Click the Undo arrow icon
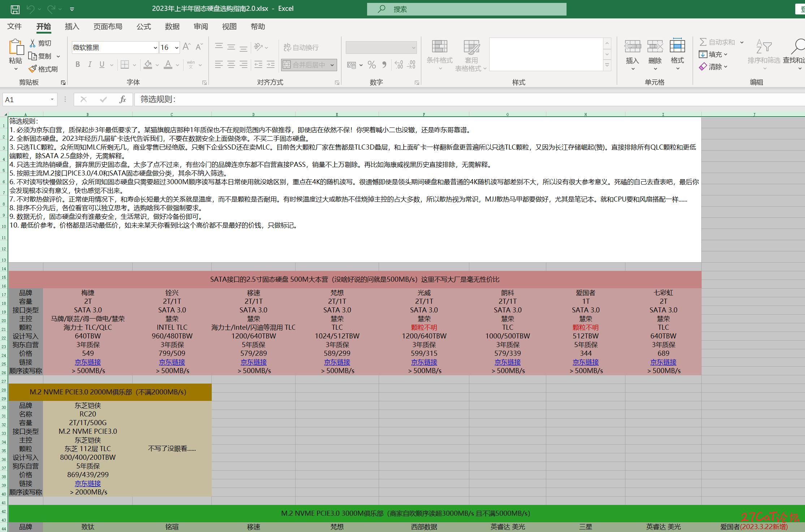Screen dimensions: 805x532 coord(31,9)
